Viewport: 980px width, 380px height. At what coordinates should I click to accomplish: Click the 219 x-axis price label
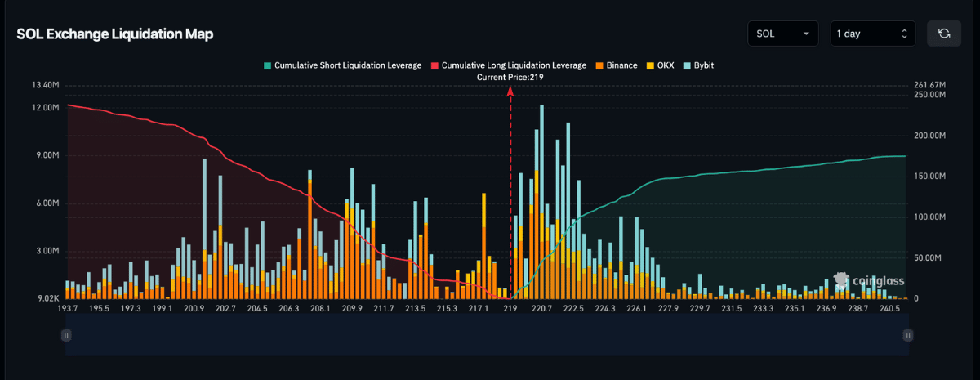511,308
